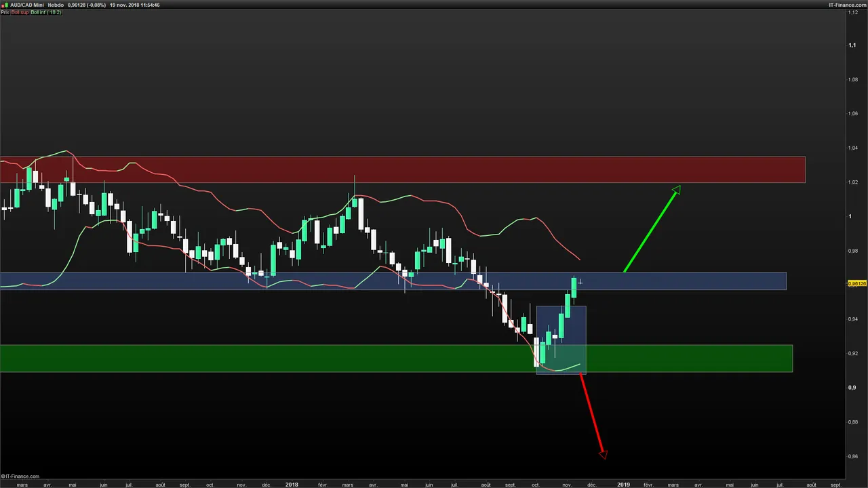Click the 1,04 price axis label
Image resolution: width=868 pixels, height=488 pixels.
tap(853, 148)
